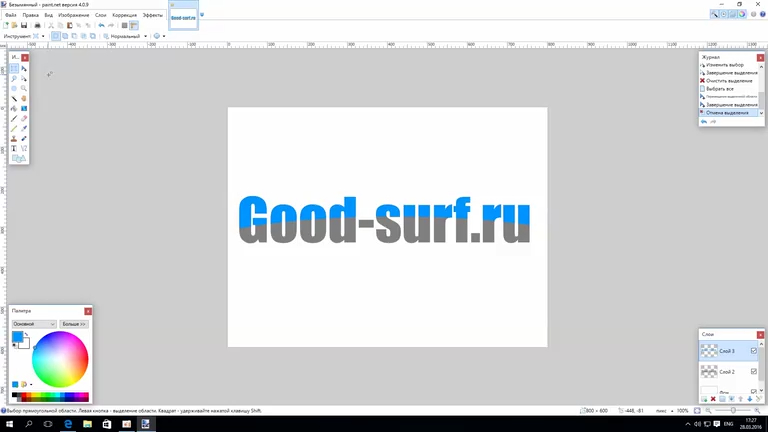Select the Magic Wand tool

[x=14, y=98]
